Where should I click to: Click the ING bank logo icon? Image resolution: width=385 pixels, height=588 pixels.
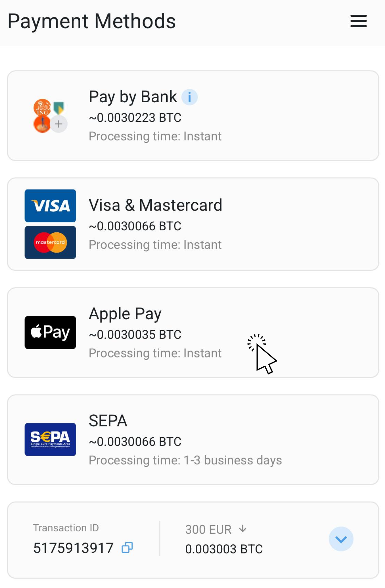click(42, 107)
